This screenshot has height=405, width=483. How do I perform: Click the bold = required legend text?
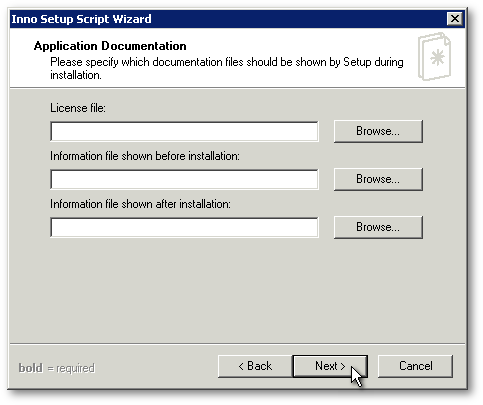pos(57,368)
